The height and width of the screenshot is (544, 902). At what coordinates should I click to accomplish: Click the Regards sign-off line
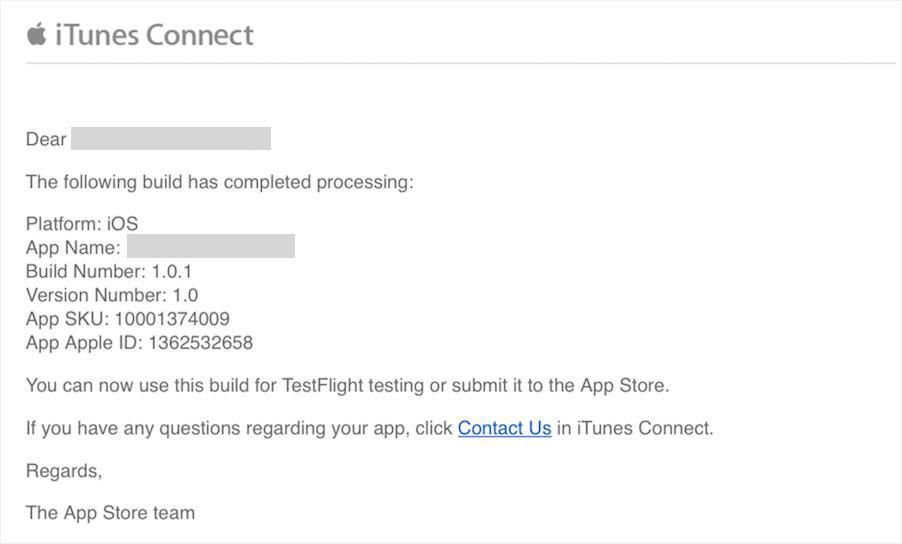[x=64, y=471]
